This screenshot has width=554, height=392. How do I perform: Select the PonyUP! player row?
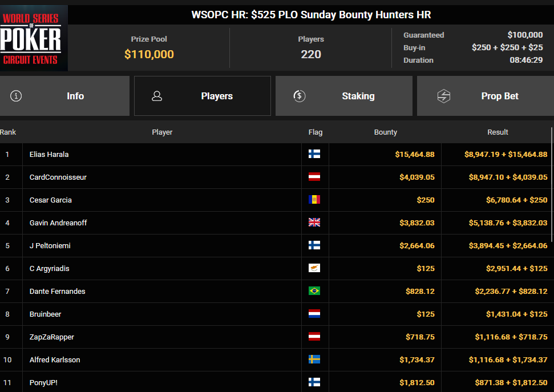tap(43, 382)
